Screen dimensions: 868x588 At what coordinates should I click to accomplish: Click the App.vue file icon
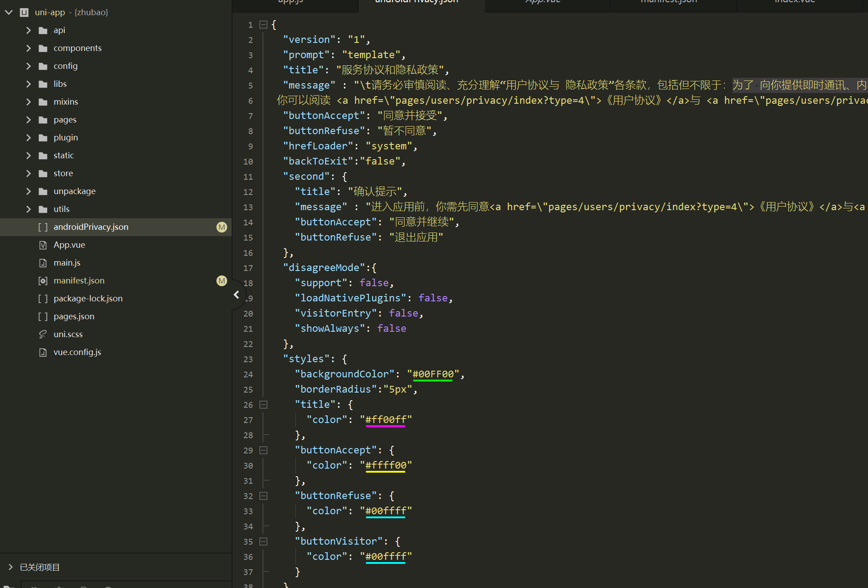click(43, 245)
